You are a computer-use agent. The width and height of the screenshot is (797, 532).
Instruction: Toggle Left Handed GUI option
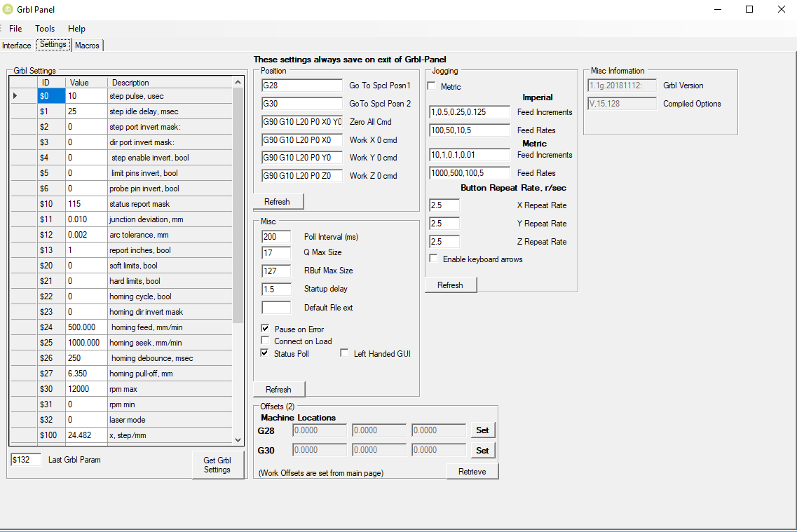click(x=343, y=353)
